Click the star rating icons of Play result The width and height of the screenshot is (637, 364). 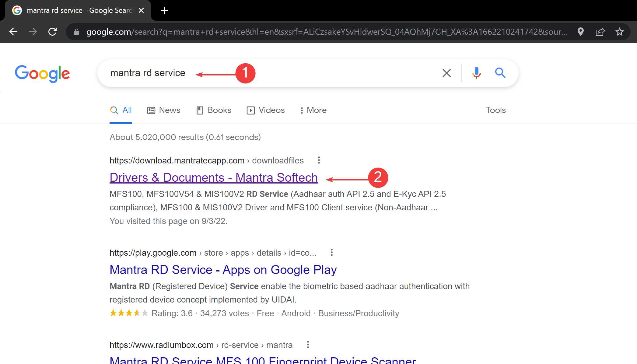pos(129,313)
